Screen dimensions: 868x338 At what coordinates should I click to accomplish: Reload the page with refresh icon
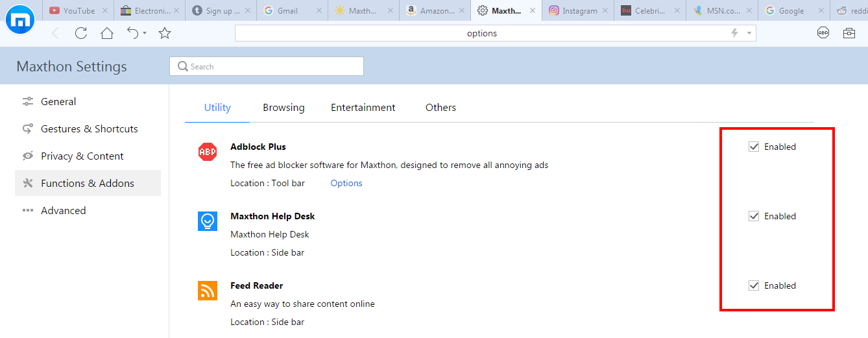81,33
